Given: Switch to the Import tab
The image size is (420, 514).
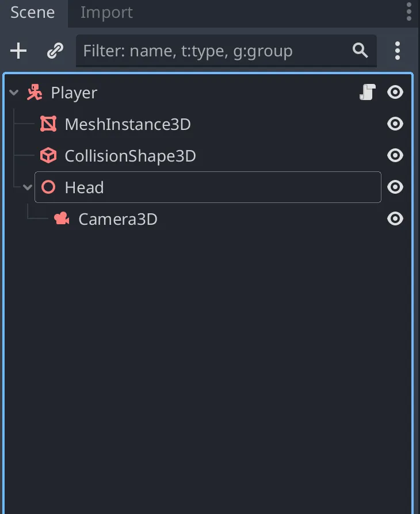Looking at the screenshot, I should 106,13.
